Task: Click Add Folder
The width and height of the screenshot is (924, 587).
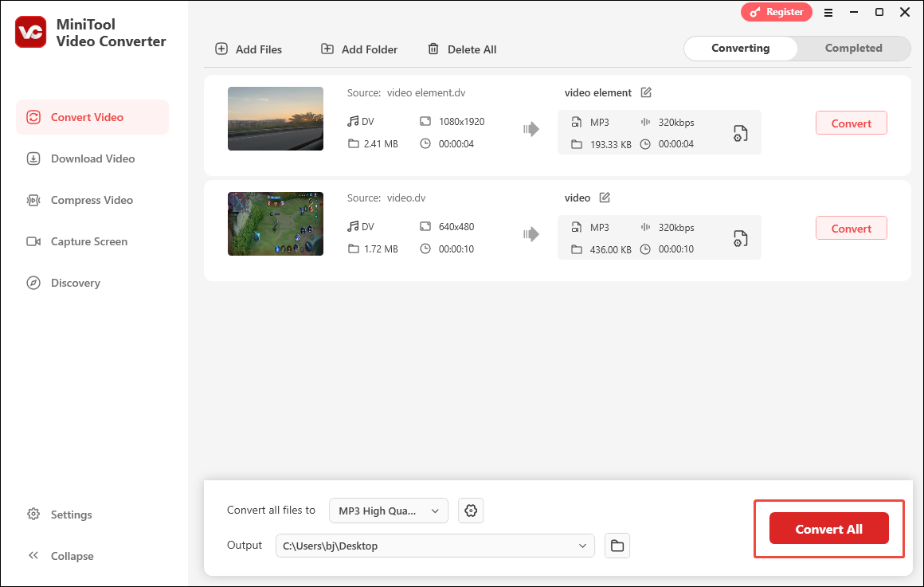Action: [359, 49]
